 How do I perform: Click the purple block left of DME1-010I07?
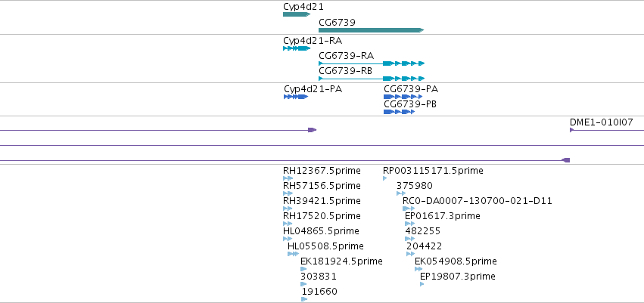pyautogui.click(x=565, y=160)
